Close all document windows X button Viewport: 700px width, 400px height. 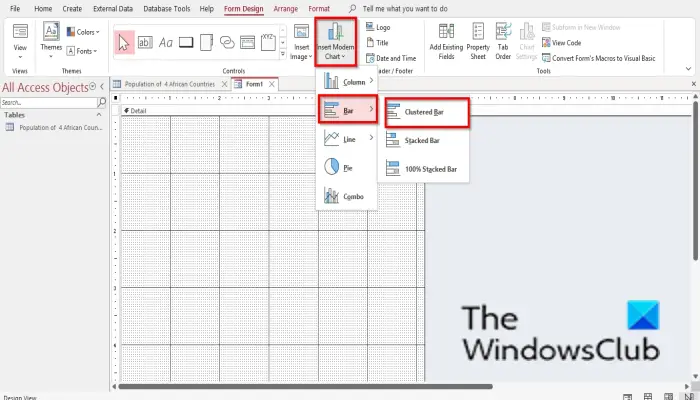pyautogui.click(x=694, y=83)
